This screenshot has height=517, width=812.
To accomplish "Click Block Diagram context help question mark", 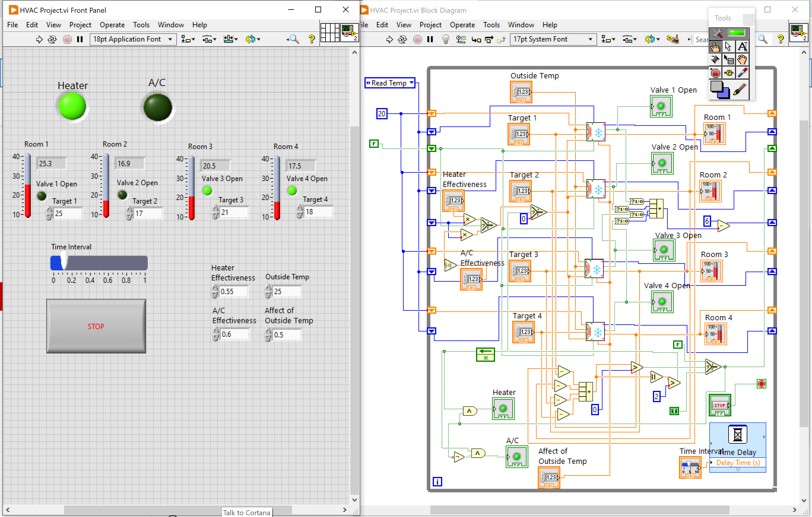I will [780, 39].
